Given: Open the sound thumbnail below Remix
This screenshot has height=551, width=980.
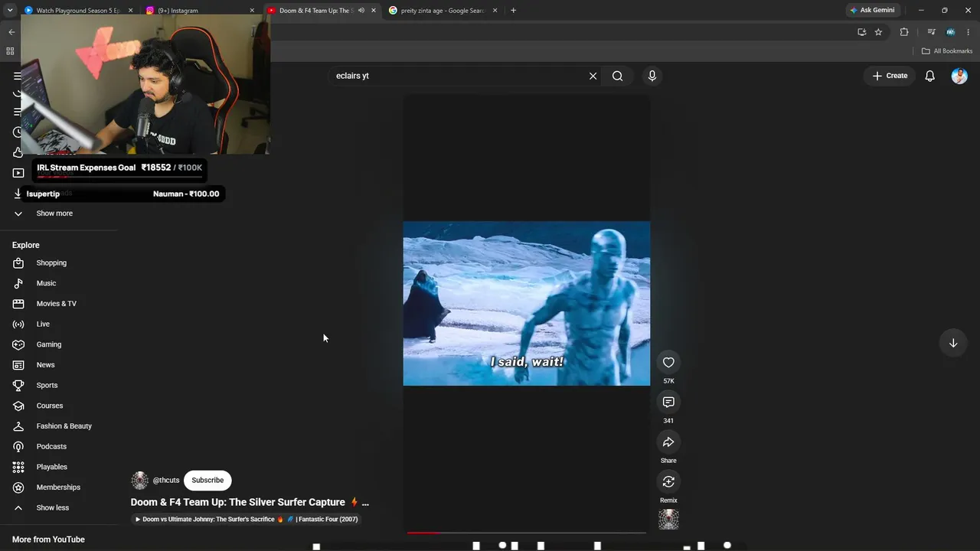Looking at the screenshot, I should 668,520.
